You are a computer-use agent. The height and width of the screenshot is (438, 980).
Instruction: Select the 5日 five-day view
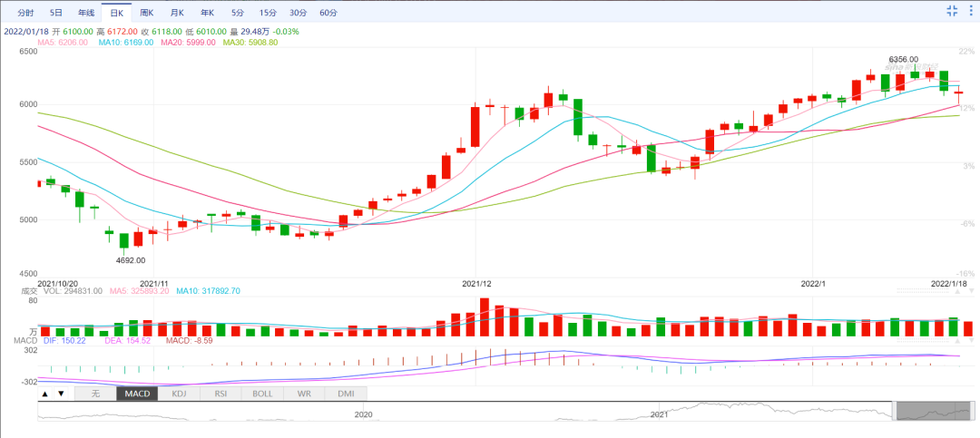point(56,13)
